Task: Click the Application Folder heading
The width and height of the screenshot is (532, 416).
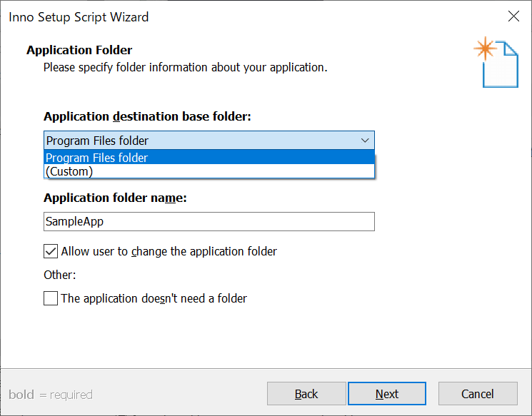Action: click(x=79, y=50)
